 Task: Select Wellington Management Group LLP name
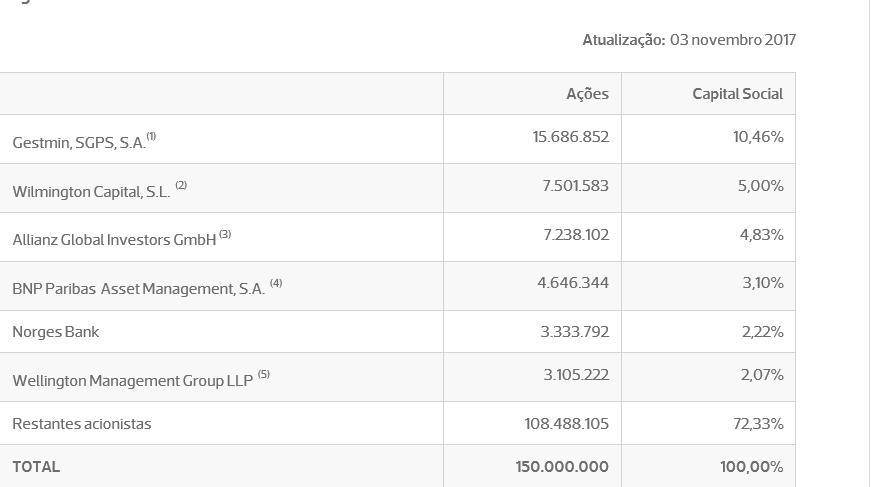[x=132, y=381]
